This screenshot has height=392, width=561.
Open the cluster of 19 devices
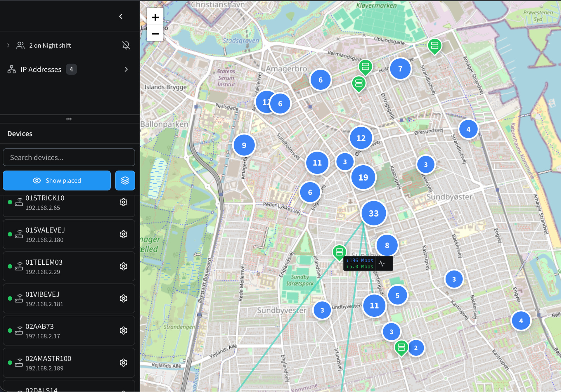[x=363, y=177]
